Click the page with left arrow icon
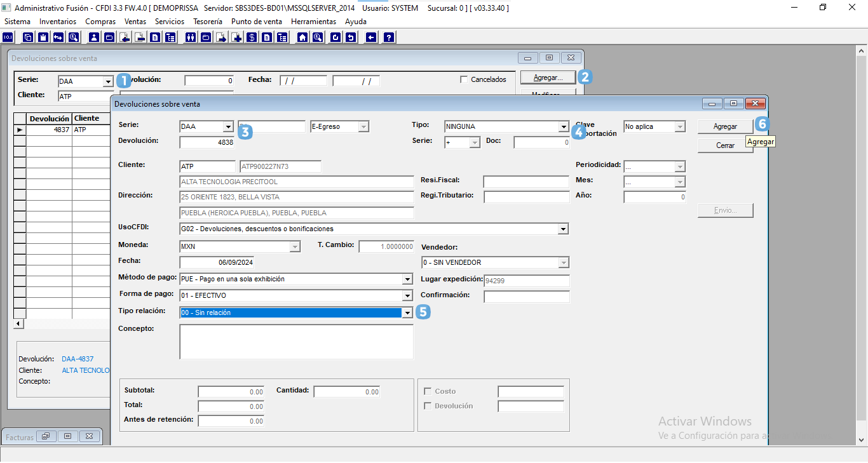The width and height of the screenshot is (868, 463). 125,37
